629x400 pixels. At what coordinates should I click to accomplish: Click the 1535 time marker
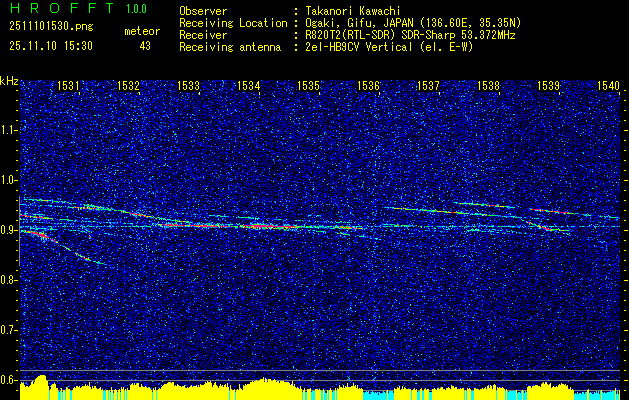coord(308,85)
